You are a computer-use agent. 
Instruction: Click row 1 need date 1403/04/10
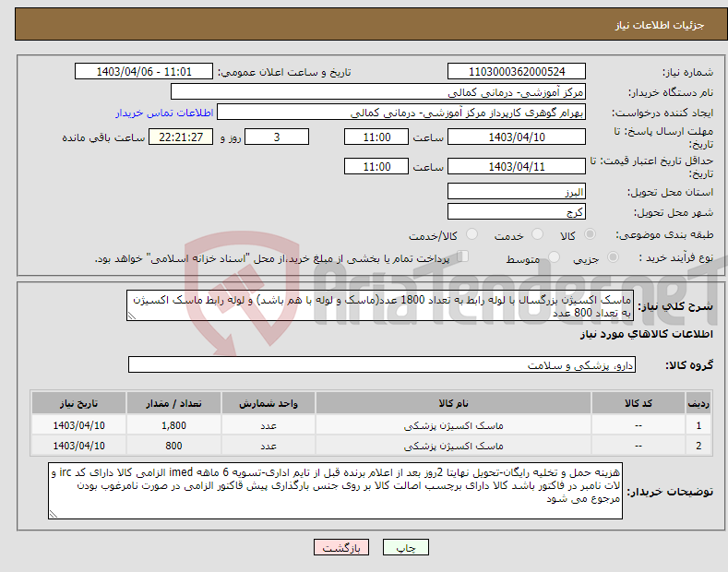(79, 425)
